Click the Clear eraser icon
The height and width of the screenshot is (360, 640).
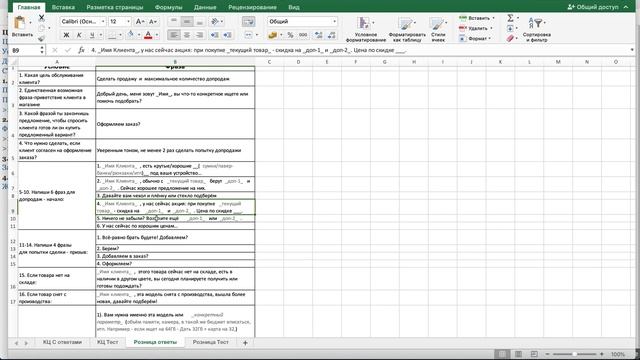coord(510,38)
